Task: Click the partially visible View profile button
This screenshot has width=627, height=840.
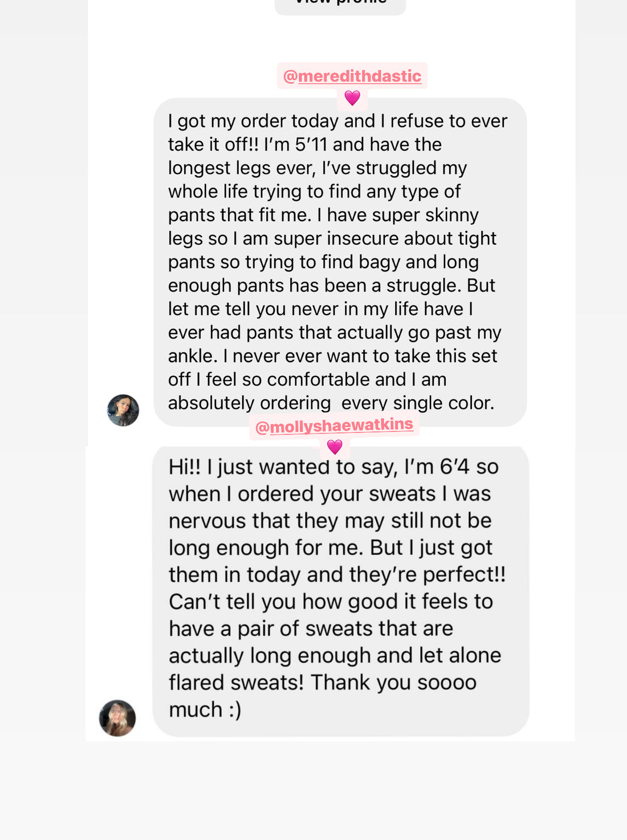Action: (340, 5)
